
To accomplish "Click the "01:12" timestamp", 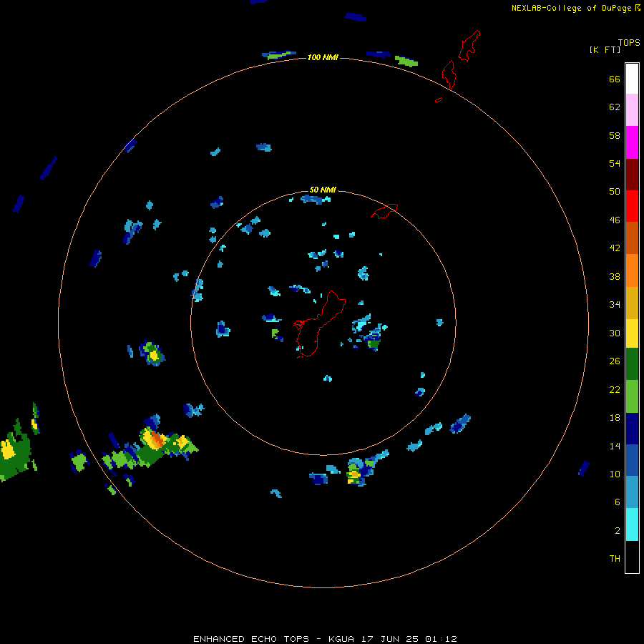I will click(441, 639).
